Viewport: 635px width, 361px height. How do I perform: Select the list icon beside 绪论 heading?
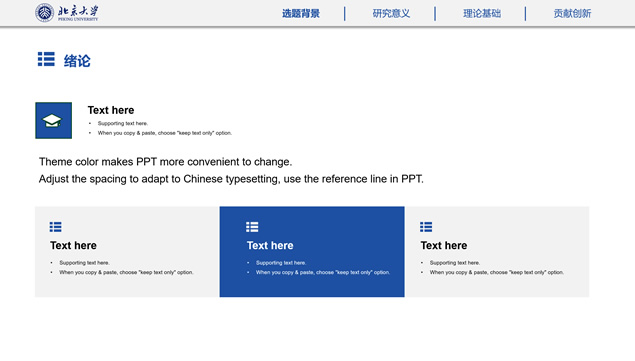click(x=46, y=59)
